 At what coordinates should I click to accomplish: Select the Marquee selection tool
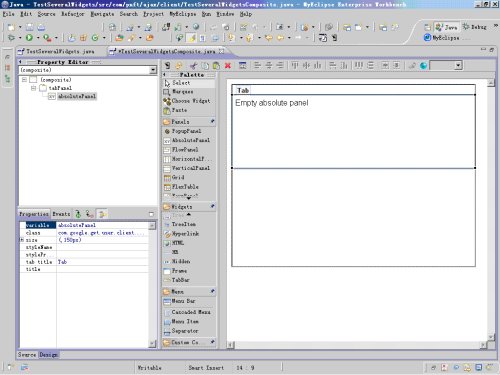point(178,92)
